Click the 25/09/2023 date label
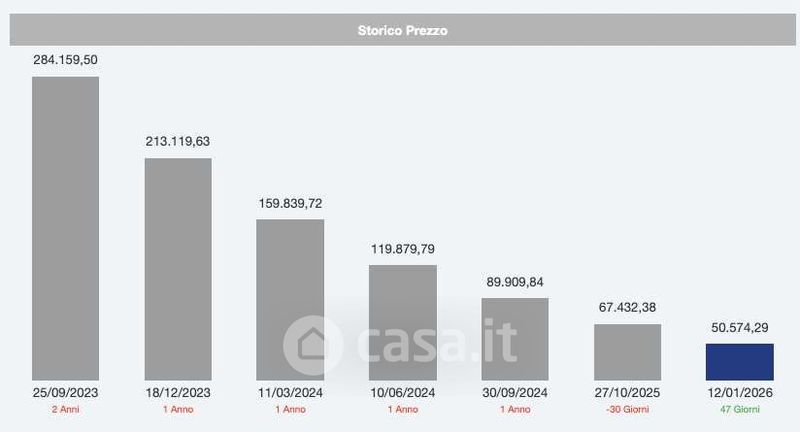Screen dimensions: 800x432 tap(66, 393)
